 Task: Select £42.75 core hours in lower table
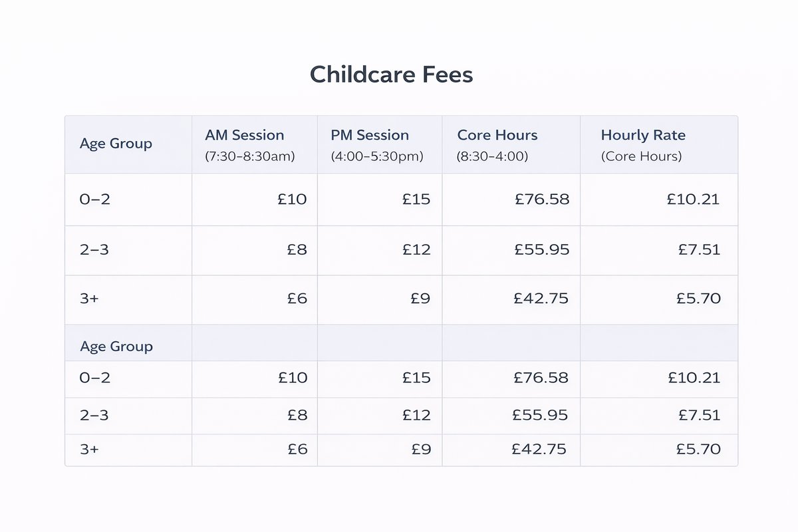pyautogui.click(x=539, y=450)
